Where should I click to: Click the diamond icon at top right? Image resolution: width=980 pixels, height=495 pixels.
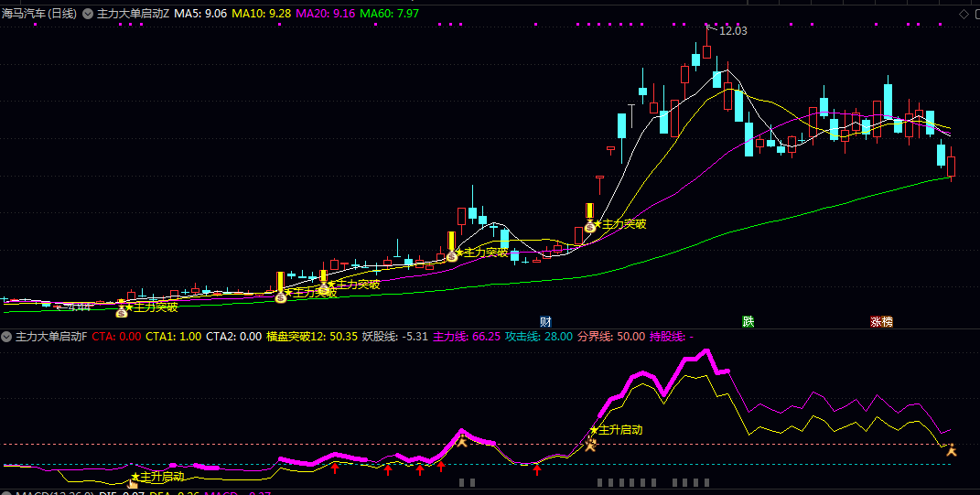951,14
